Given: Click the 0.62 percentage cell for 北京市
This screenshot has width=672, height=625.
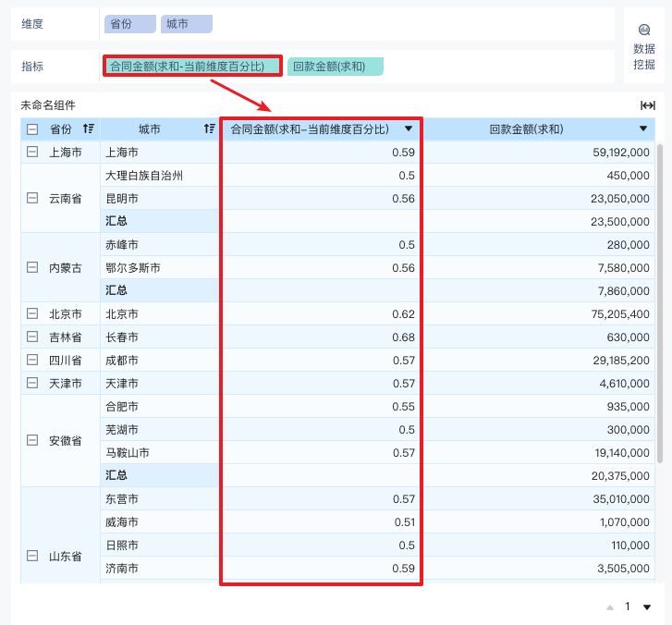Looking at the screenshot, I should pos(321,313).
